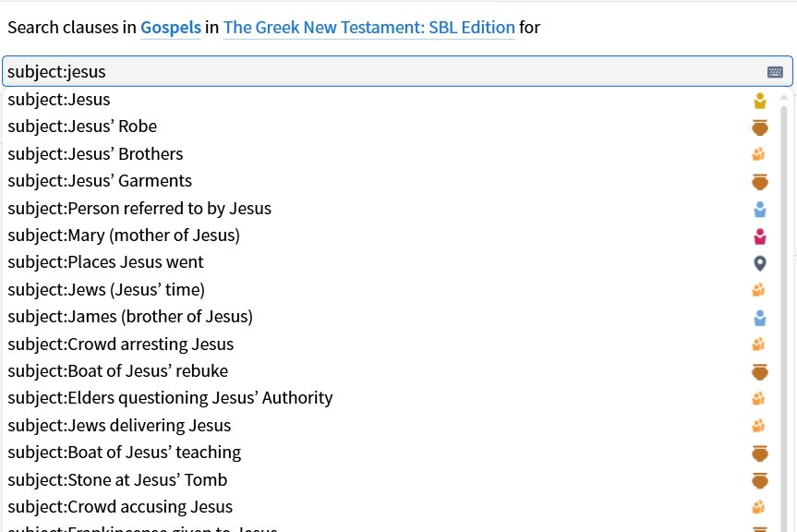The height and width of the screenshot is (532, 797).
Task: Choose the subject:Boat of Jesus' rebuke entry
Action: 386,371
